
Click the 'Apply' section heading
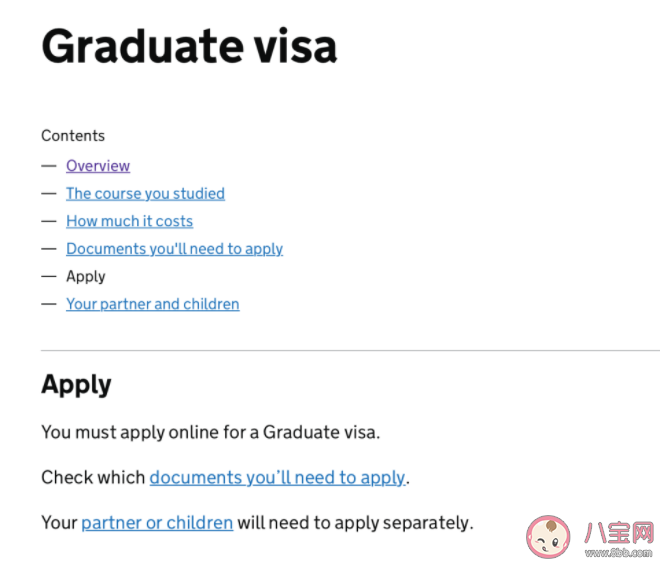click(x=76, y=385)
